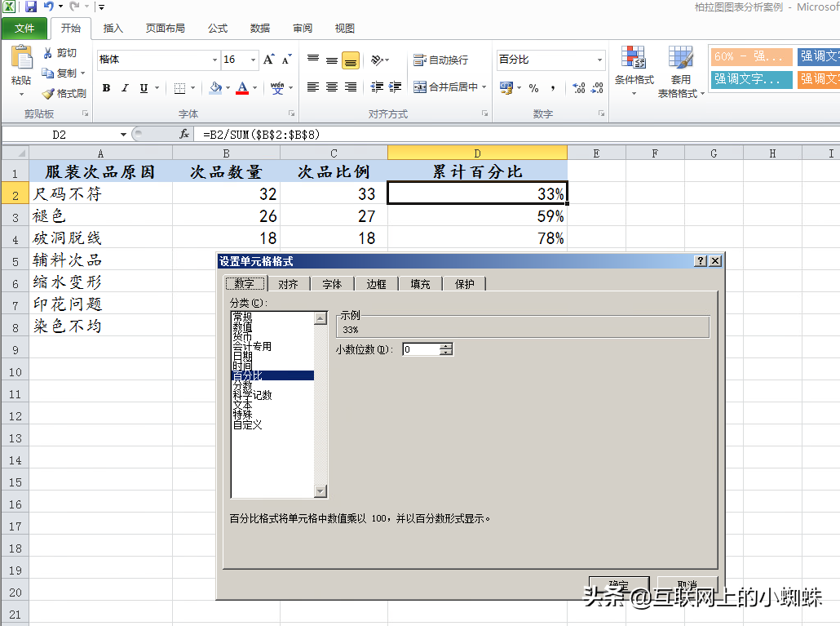Toggle Italic formatting

(x=125, y=88)
